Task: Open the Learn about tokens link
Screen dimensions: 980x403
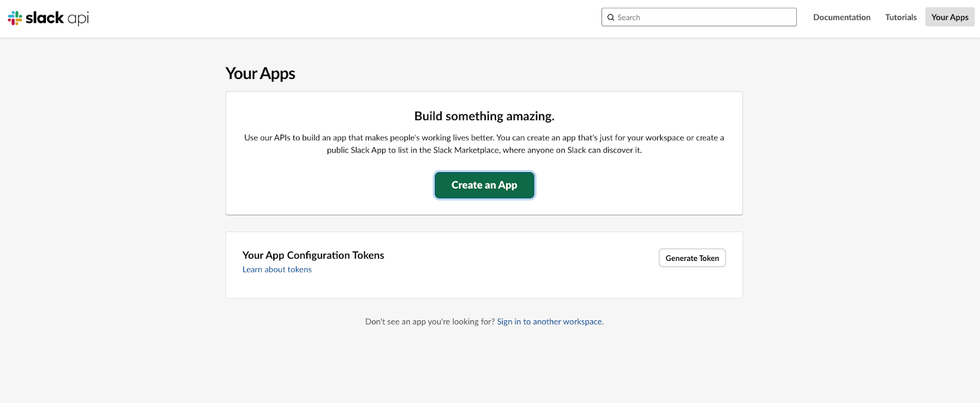Action: tap(277, 269)
